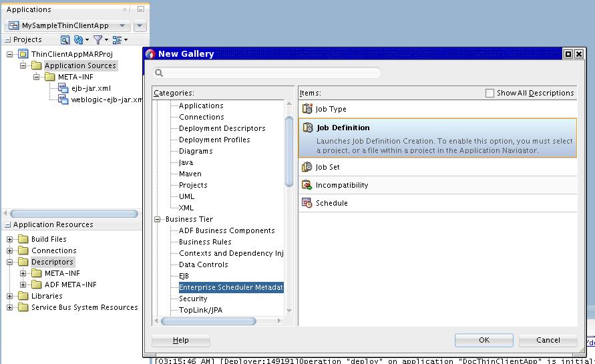Select the Deployment Profiles category
The width and height of the screenshot is (595, 364).
tap(214, 140)
